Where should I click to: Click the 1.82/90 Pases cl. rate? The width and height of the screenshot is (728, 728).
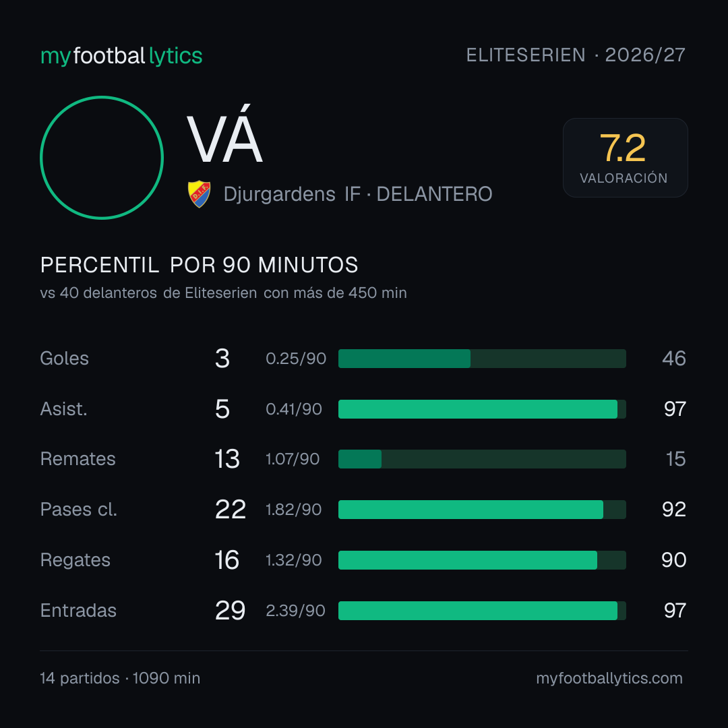tap(293, 510)
